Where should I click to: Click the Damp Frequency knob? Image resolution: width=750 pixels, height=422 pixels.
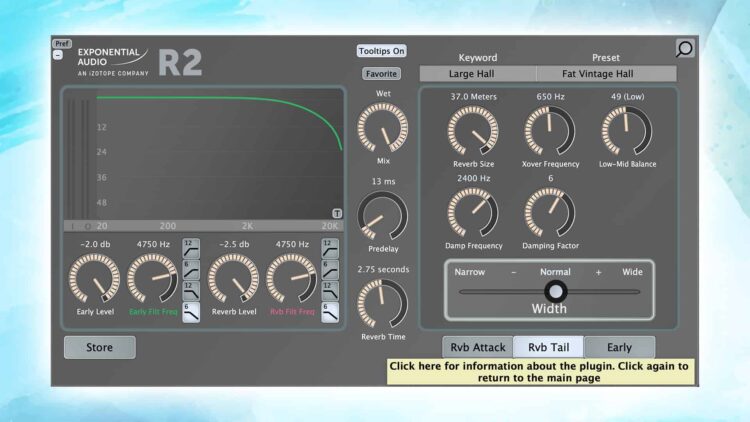pos(473,212)
